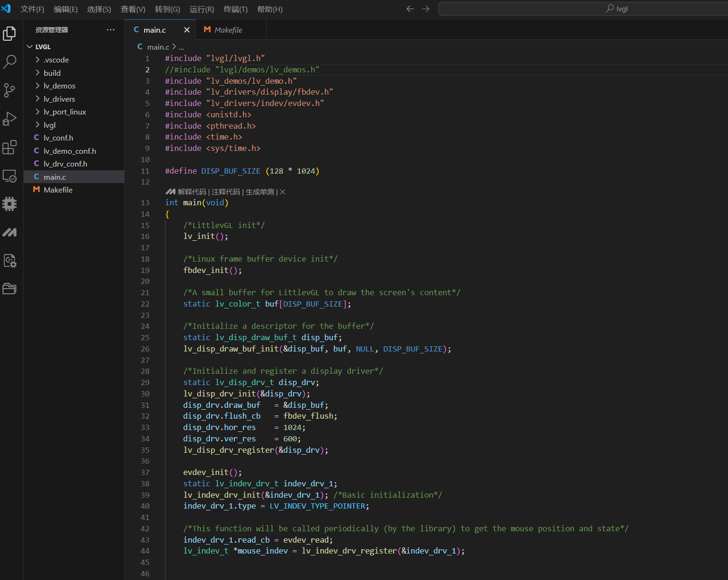Viewport: 728px width, 580px height.
Task: Expand the build folder
Action: click(38, 73)
